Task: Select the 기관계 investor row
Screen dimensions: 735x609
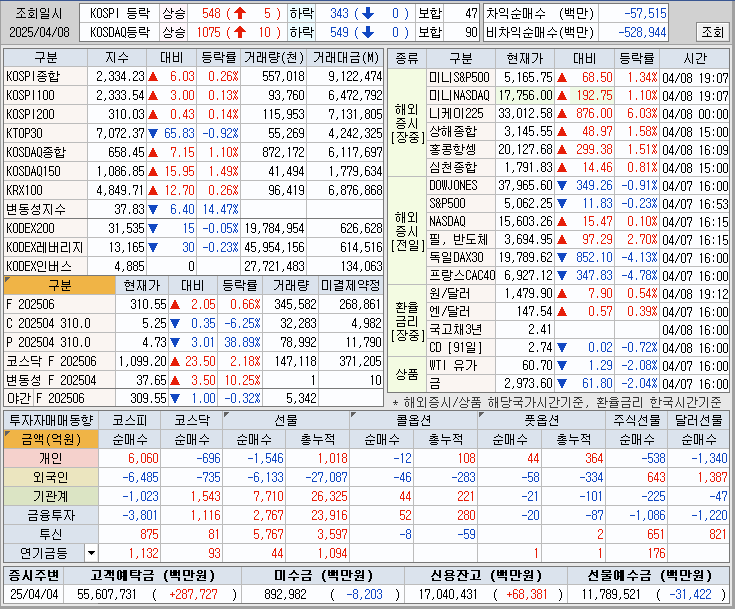Action: [x=367, y=496]
